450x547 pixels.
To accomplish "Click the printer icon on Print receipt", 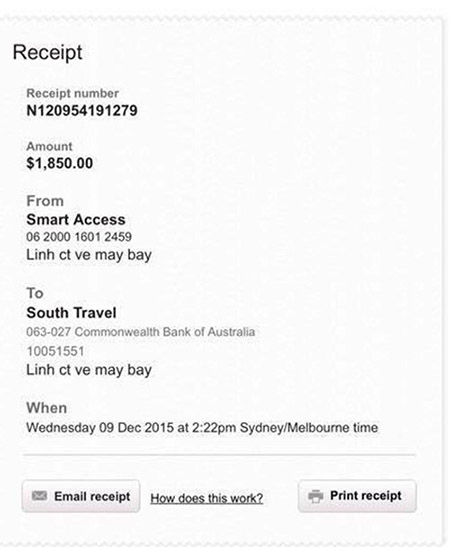I will [x=316, y=496].
